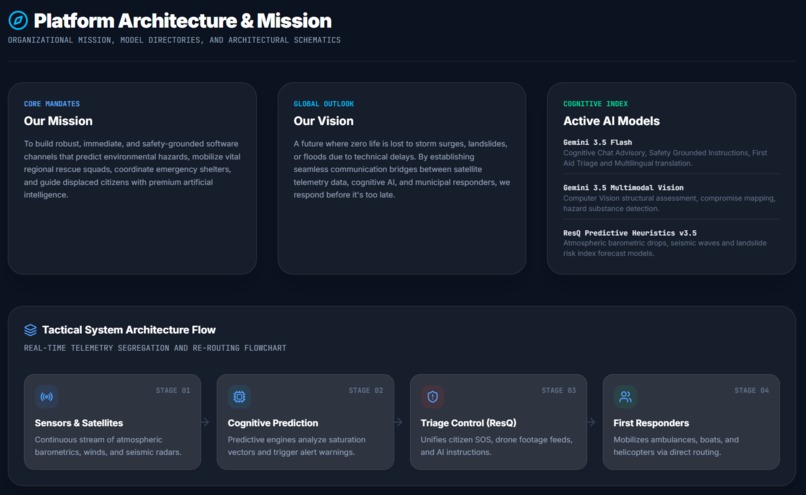806x495 pixels.
Task: Click the ORGANIZATIONAL MISSION subtitle under the header
Action: [174, 40]
